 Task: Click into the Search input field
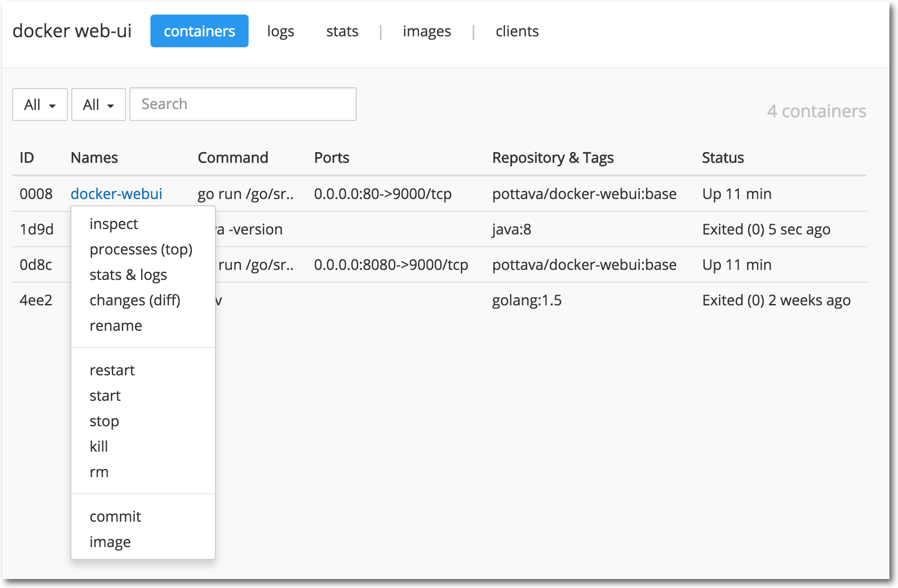point(243,104)
